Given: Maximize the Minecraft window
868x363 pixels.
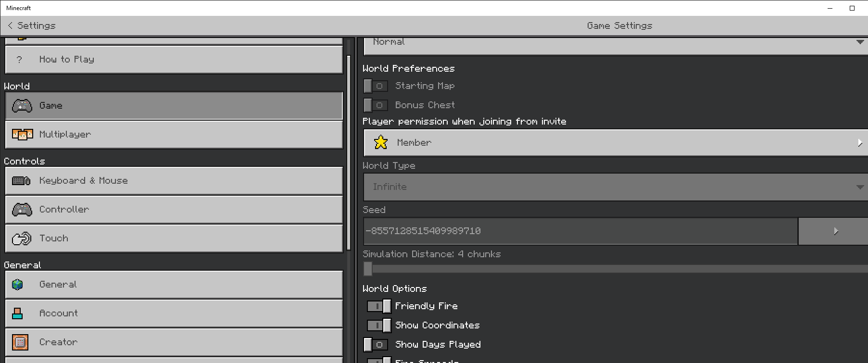Looking at the screenshot, I should [x=852, y=8].
